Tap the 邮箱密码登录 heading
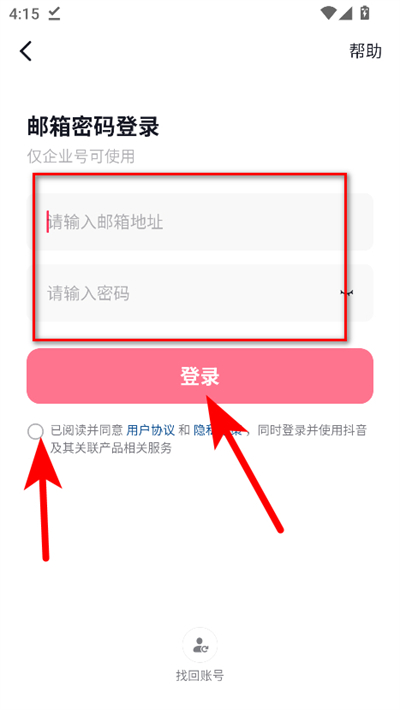The image size is (400, 710). pyautogui.click(x=93, y=126)
